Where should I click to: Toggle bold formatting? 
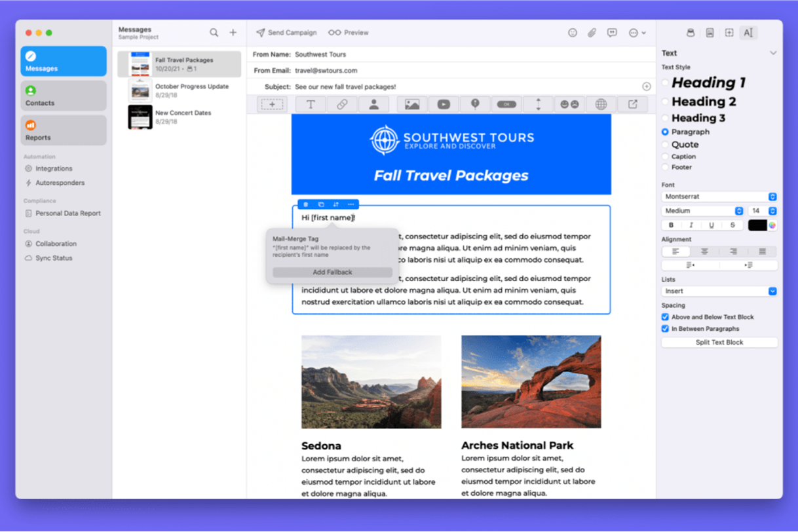[x=671, y=225]
